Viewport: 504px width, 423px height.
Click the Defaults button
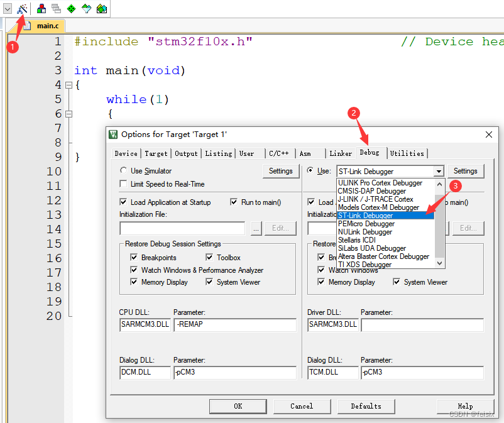click(x=366, y=406)
